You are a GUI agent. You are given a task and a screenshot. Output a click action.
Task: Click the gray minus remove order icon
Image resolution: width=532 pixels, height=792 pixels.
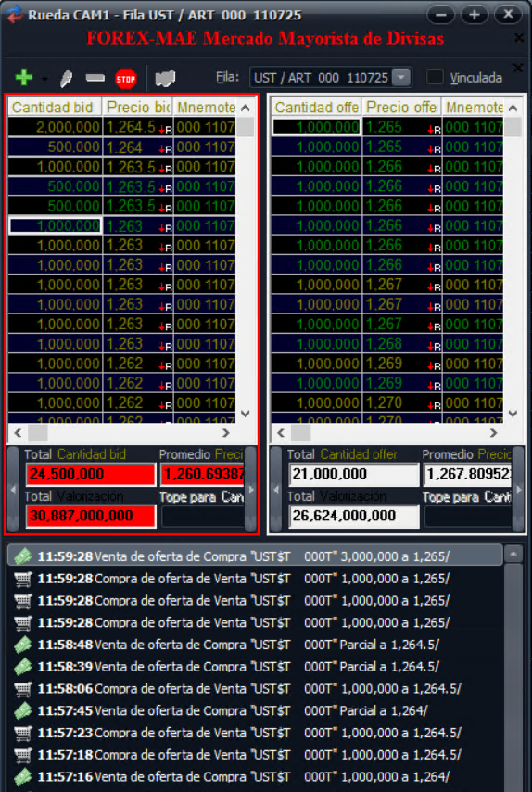(x=95, y=78)
